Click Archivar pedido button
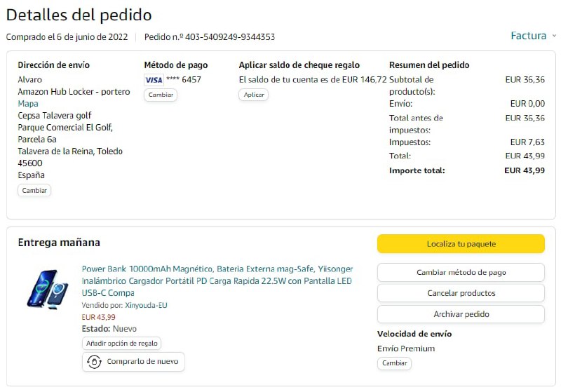The height and width of the screenshot is (392, 561). click(x=461, y=314)
